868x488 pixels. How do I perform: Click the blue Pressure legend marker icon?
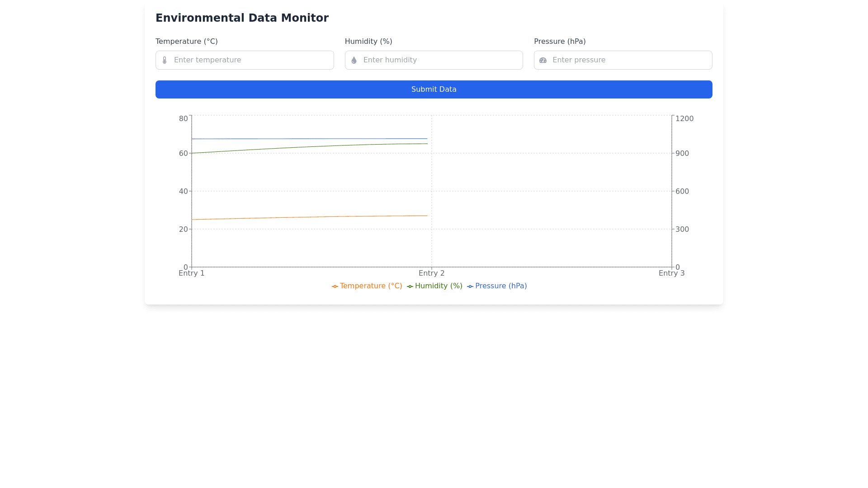470,286
